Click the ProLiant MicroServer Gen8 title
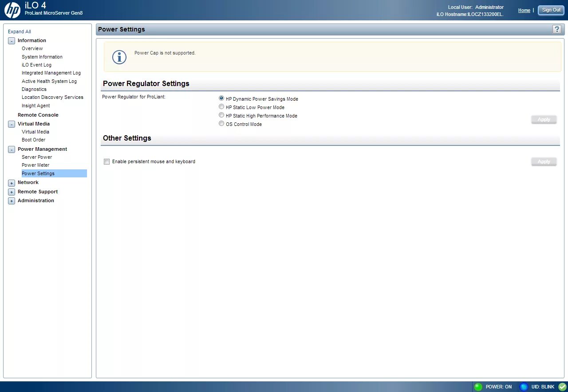 (x=54, y=13)
